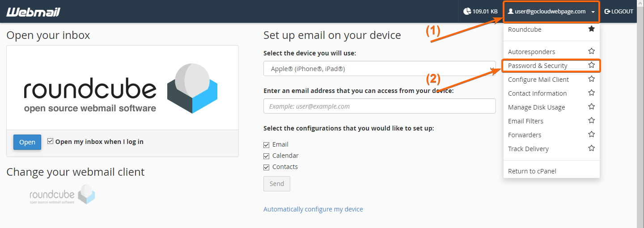Click the Webmail logo
Viewport: 644px width, 228px height.
[33, 12]
